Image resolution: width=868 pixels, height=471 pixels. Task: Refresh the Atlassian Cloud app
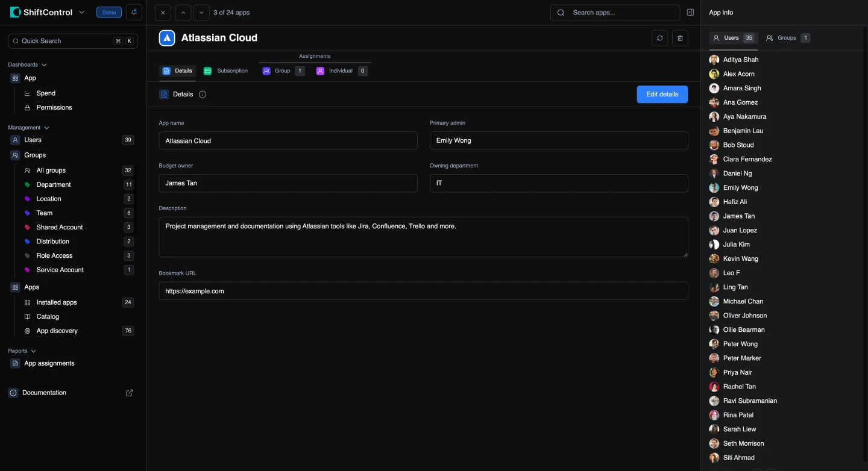pyautogui.click(x=660, y=38)
